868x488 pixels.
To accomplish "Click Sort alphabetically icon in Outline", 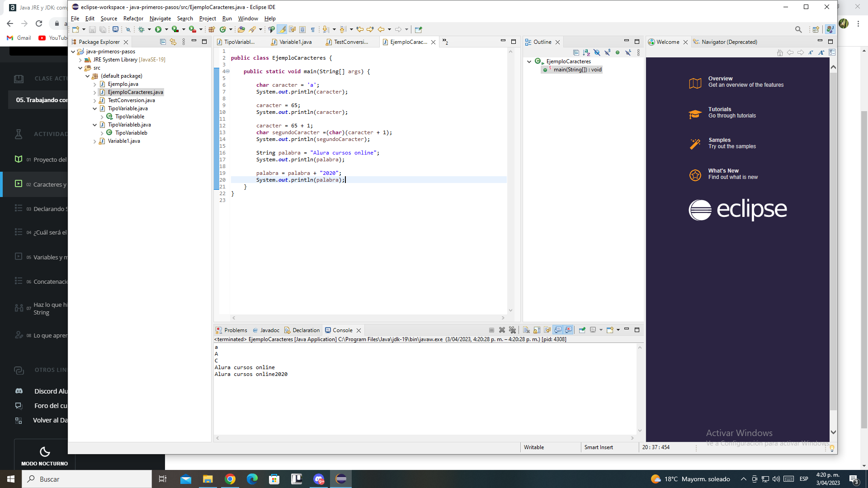I will 586,52.
